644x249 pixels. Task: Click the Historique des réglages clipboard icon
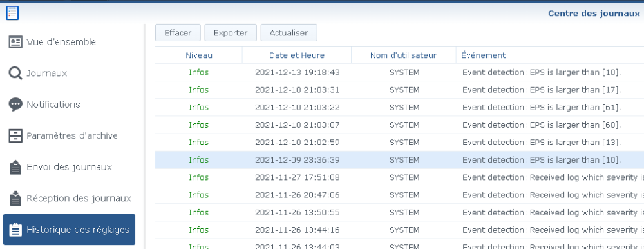point(15,230)
